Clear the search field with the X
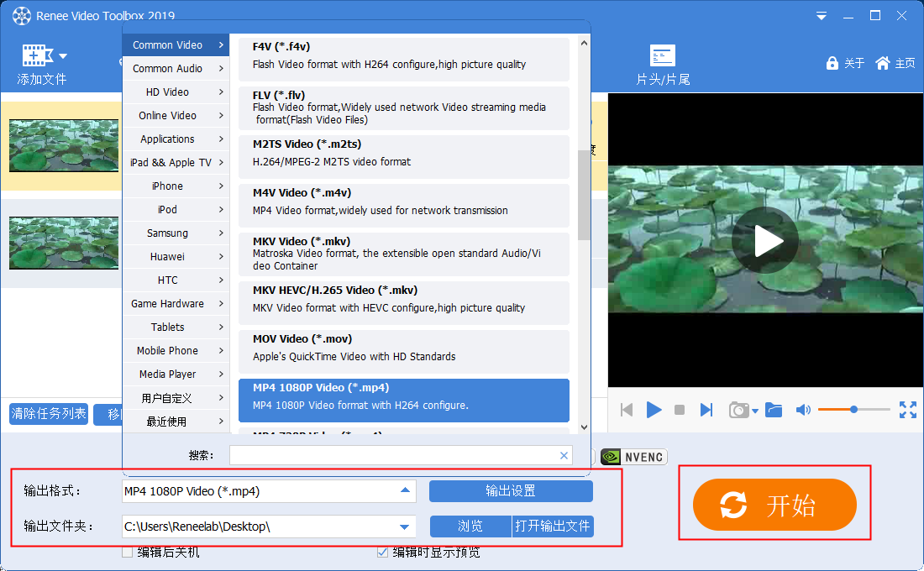The image size is (924, 571). pyautogui.click(x=564, y=455)
